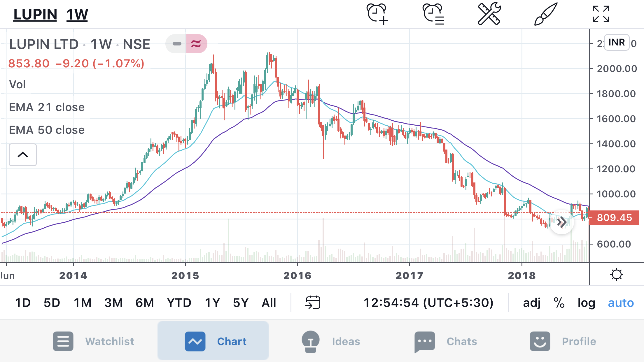
Task: Select the YTD time range
Action: pyautogui.click(x=179, y=303)
